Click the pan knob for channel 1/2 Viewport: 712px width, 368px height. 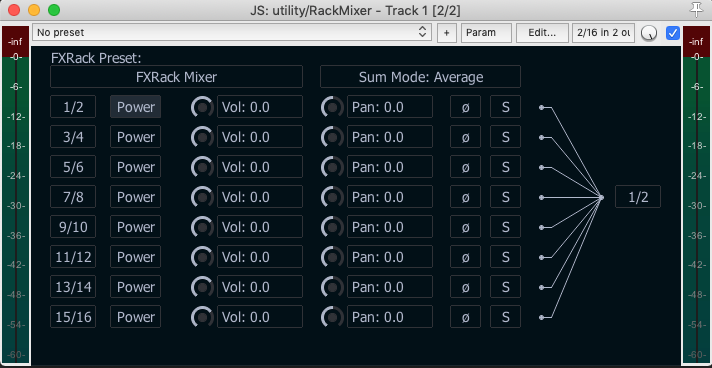[332, 107]
